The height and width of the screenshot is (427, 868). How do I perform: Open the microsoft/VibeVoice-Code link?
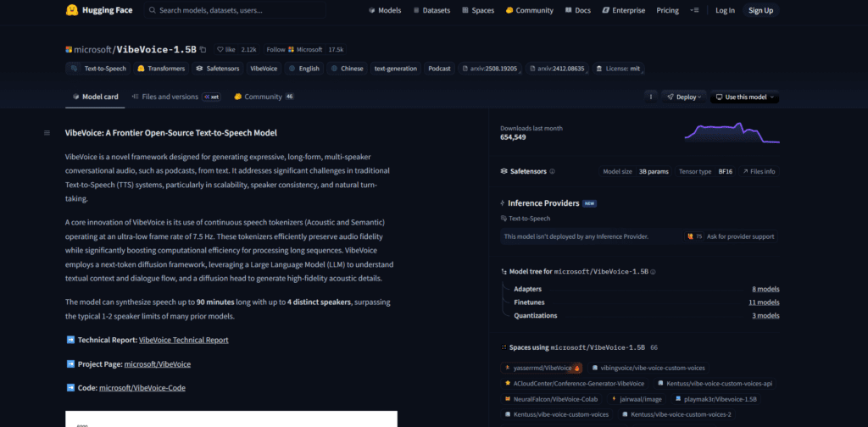point(142,388)
